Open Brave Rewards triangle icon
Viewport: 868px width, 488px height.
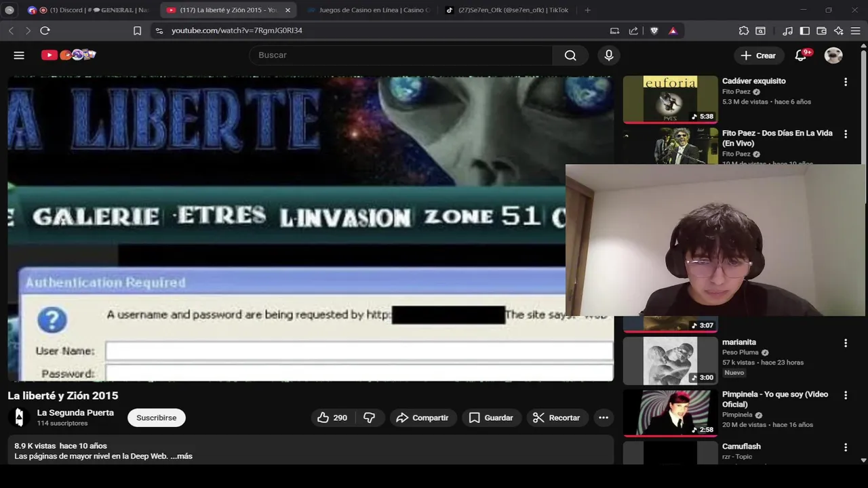click(673, 30)
